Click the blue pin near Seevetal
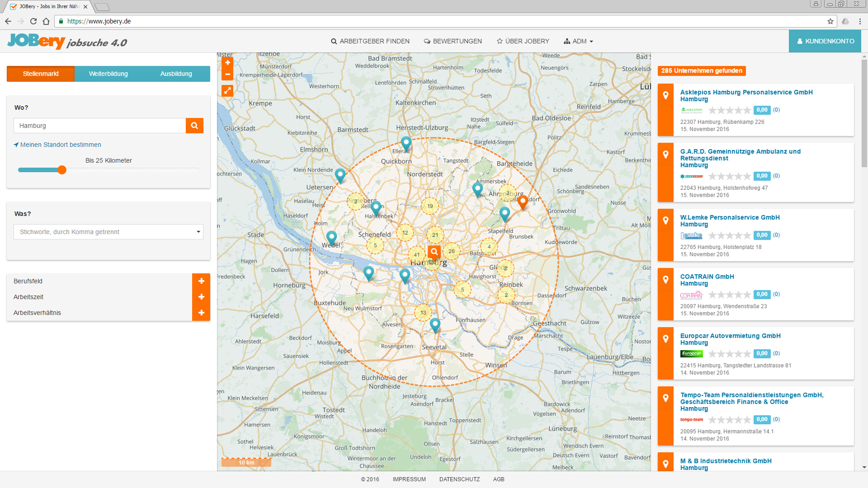 click(x=435, y=325)
